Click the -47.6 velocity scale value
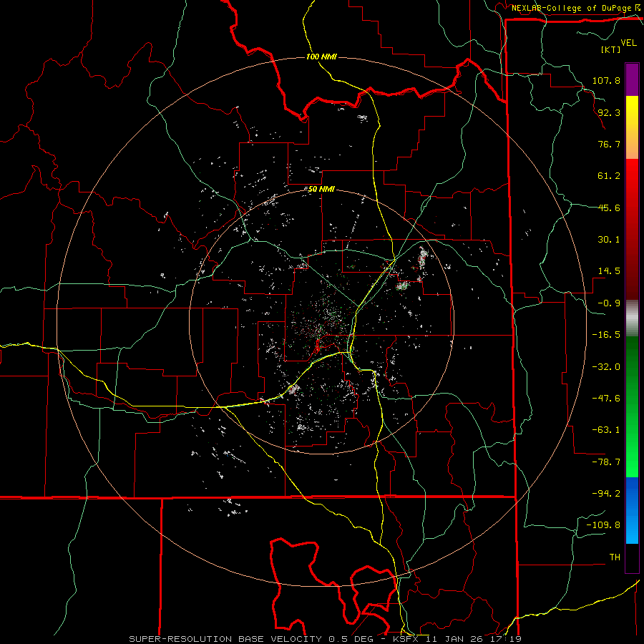The image size is (644, 644). click(606, 399)
